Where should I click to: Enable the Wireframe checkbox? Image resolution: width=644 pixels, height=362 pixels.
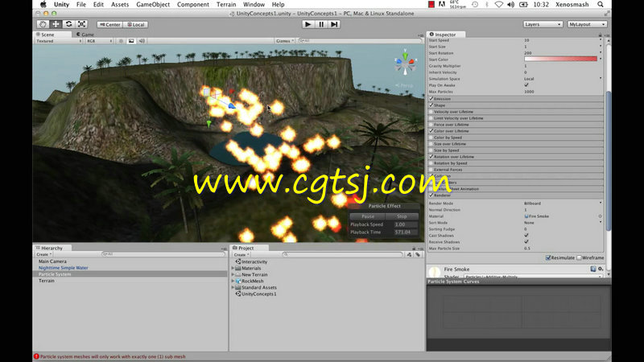[579, 257]
